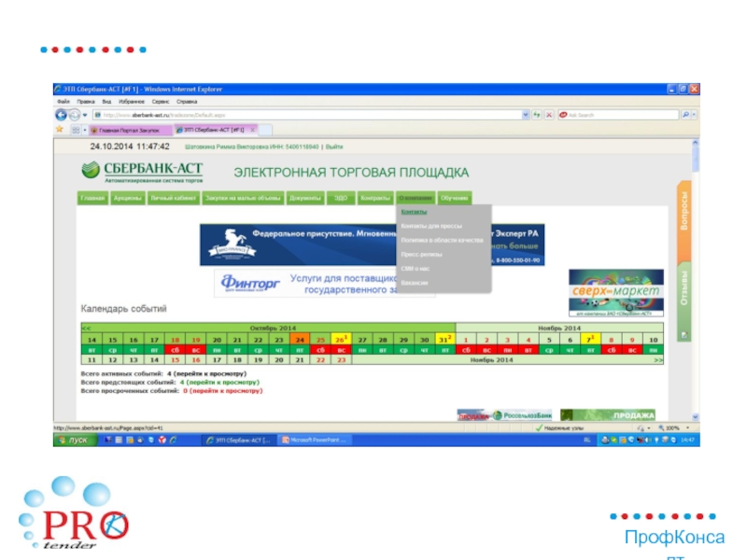747x560 pixels.
Task: Go to previous calendar period with <<
Action: tap(86, 329)
